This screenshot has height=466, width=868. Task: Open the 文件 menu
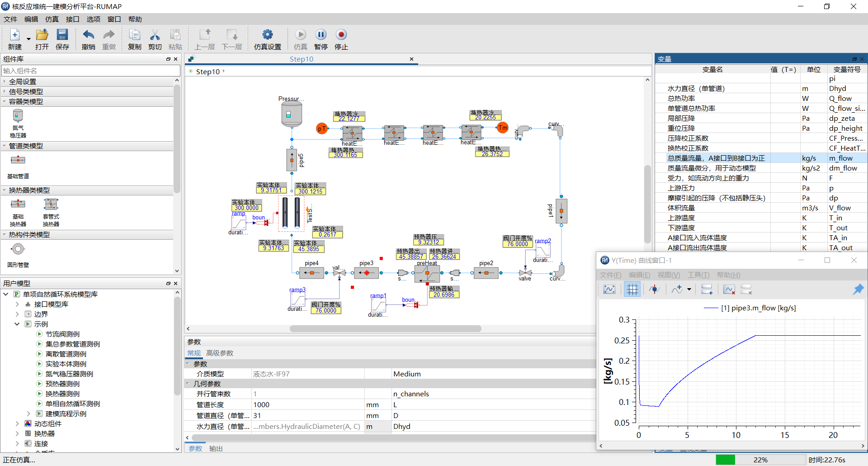10,19
